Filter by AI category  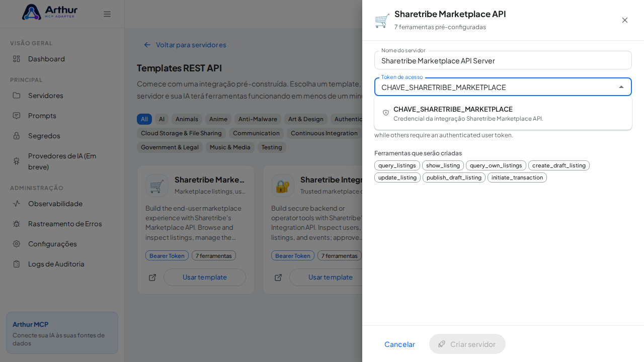pyautogui.click(x=162, y=119)
